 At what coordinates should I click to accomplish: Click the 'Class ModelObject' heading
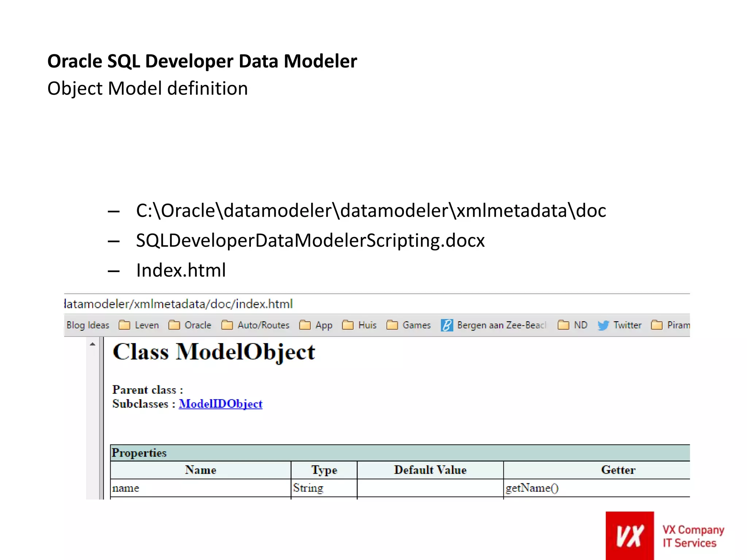(214, 352)
